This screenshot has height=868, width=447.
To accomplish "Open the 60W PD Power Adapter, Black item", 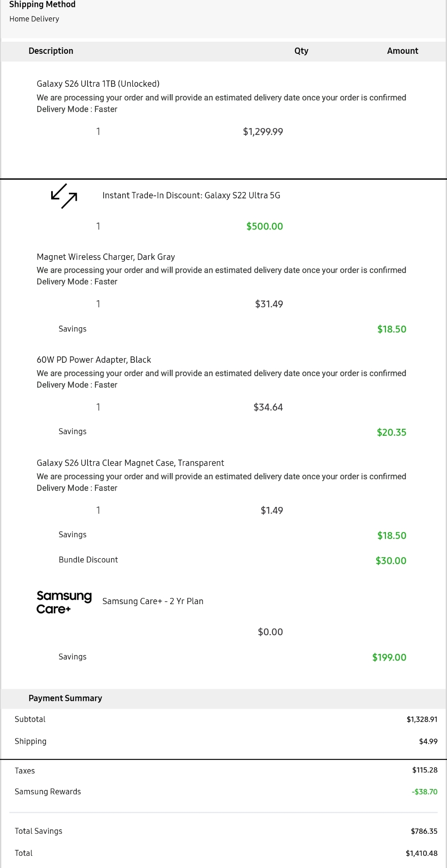I will click(94, 360).
